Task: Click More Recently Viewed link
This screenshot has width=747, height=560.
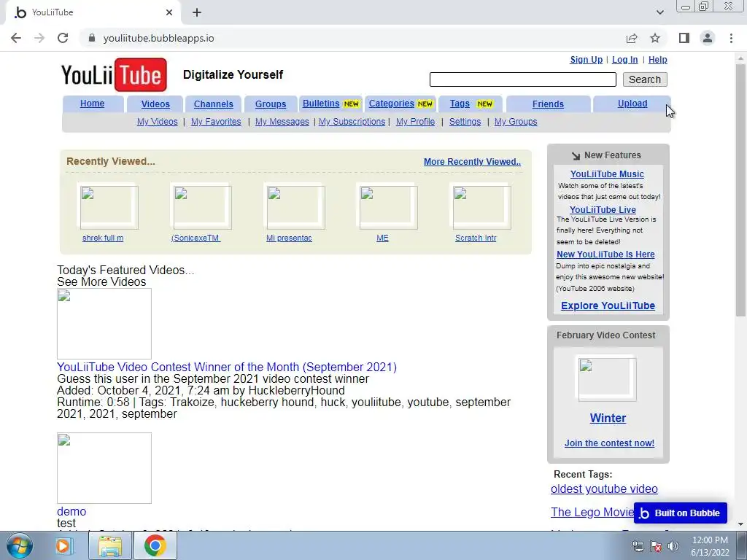Action: [x=472, y=161]
